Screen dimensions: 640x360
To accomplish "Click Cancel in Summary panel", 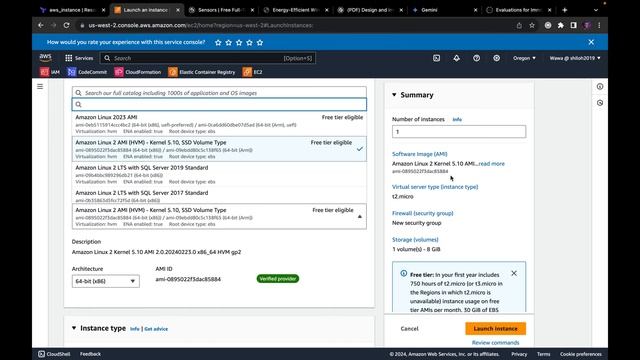I will tap(409, 328).
